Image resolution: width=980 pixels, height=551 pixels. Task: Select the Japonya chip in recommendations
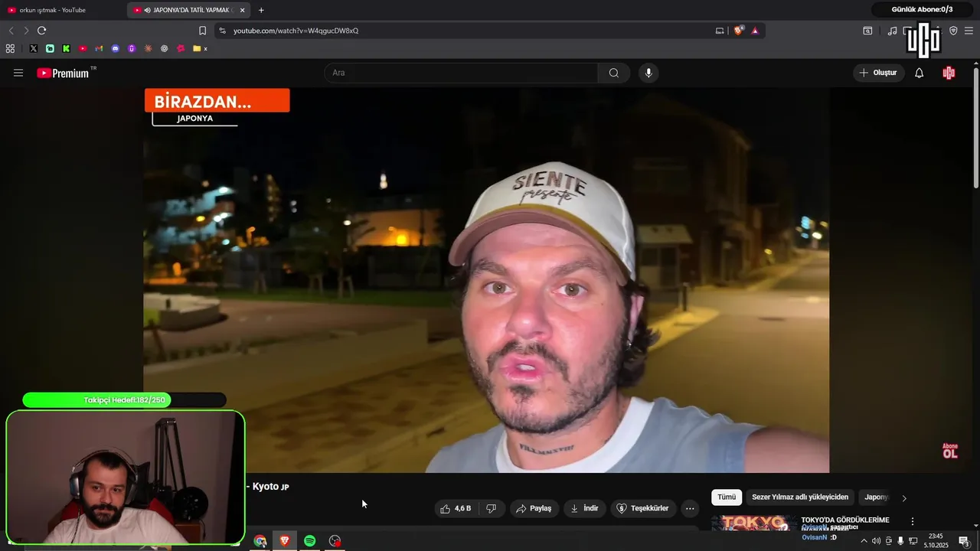(x=876, y=497)
